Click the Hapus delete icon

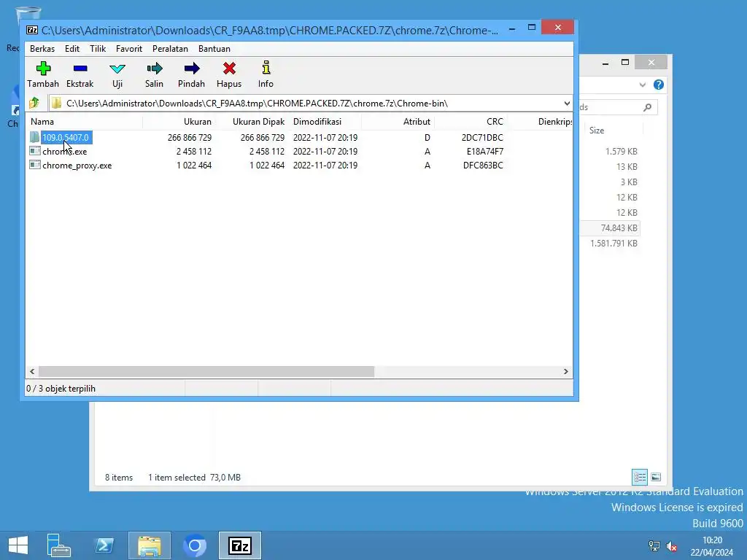[x=229, y=69]
